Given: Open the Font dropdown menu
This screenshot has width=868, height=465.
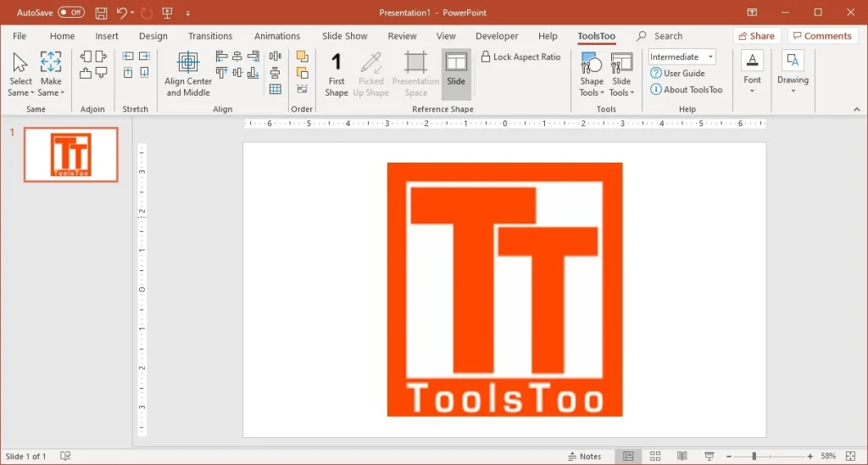Looking at the screenshot, I should pos(752,74).
